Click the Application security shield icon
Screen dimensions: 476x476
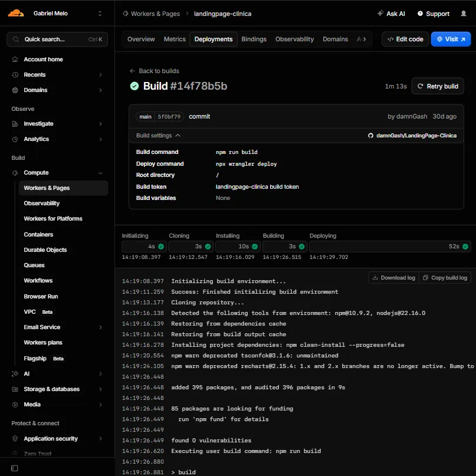(x=15, y=438)
